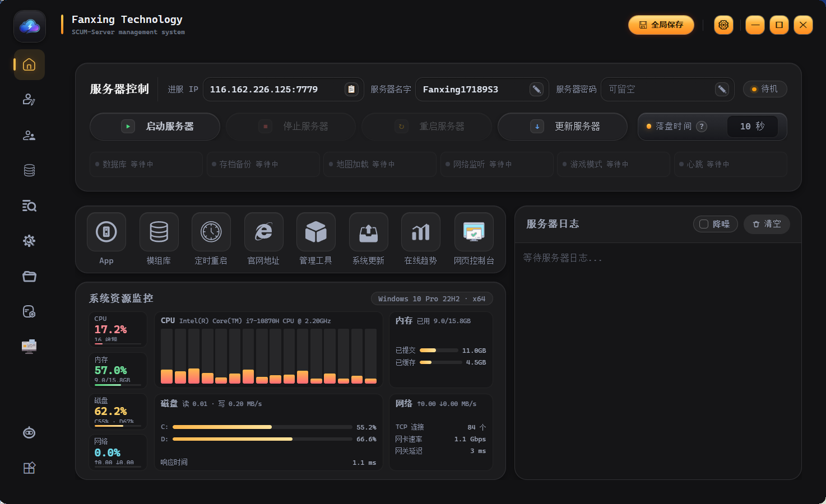Copy the server IP with clipboard icon
Screen dimensions: 826x504
(351, 90)
